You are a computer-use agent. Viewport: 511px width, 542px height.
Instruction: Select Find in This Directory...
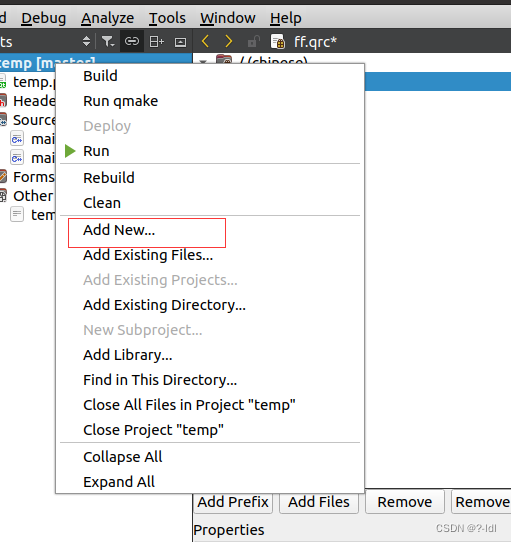210,380
